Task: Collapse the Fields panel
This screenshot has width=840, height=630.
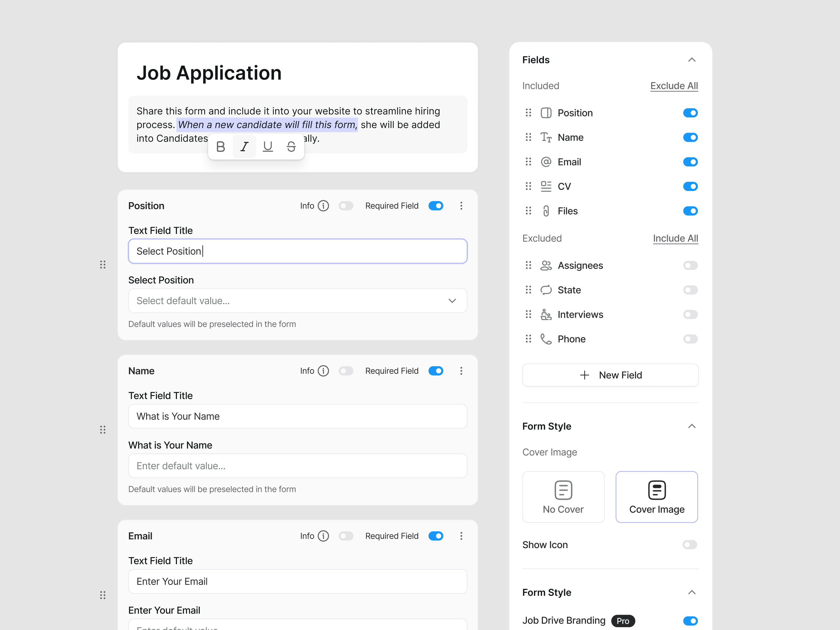Action: tap(692, 60)
